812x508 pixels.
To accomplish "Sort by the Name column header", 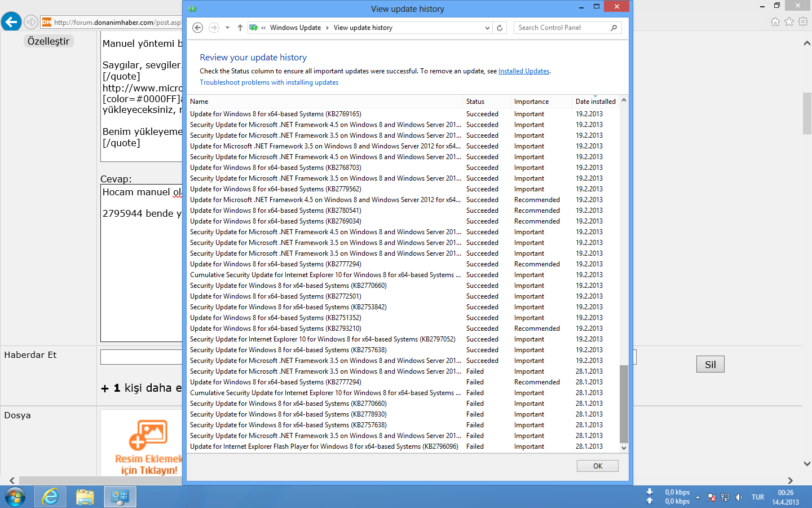I will (x=325, y=102).
